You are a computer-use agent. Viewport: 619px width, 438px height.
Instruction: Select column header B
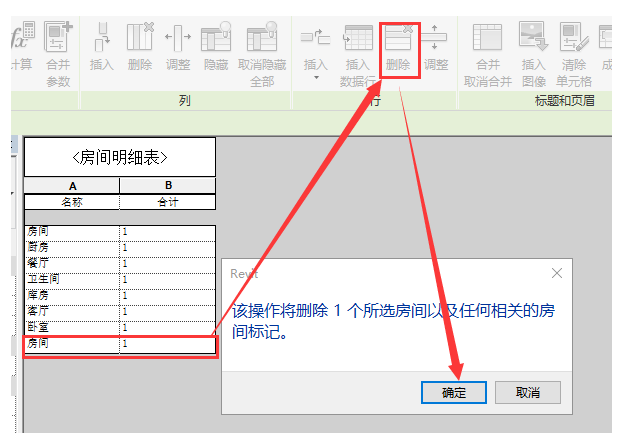[x=168, y=185]
